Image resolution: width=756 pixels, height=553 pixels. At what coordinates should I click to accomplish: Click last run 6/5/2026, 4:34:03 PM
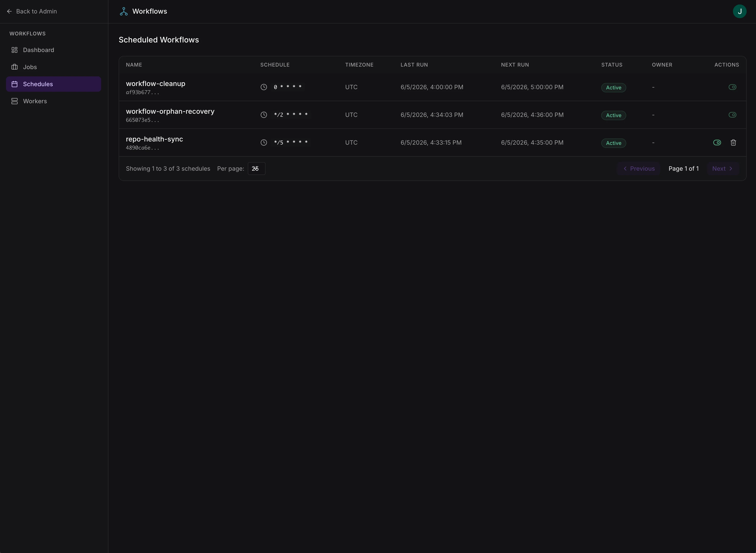[432, 115]
